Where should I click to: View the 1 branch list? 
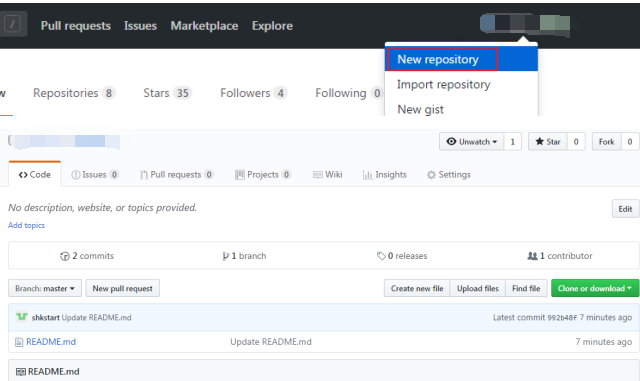click(244, 256)
